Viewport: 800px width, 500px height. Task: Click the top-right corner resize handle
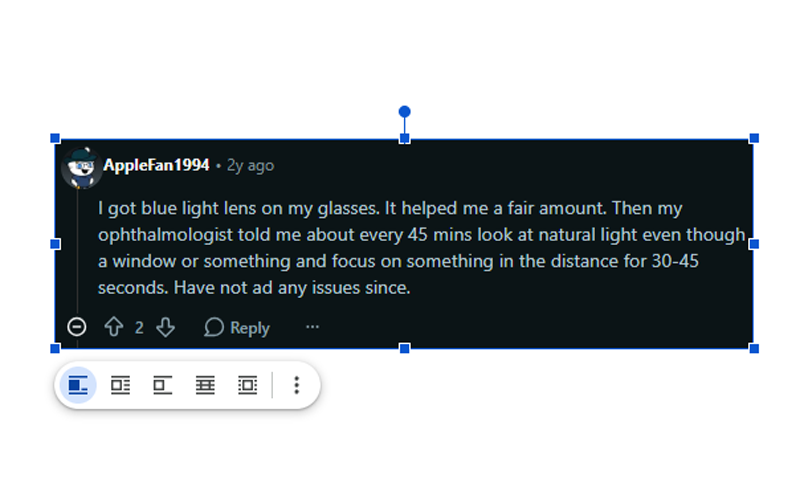[754, 138]
